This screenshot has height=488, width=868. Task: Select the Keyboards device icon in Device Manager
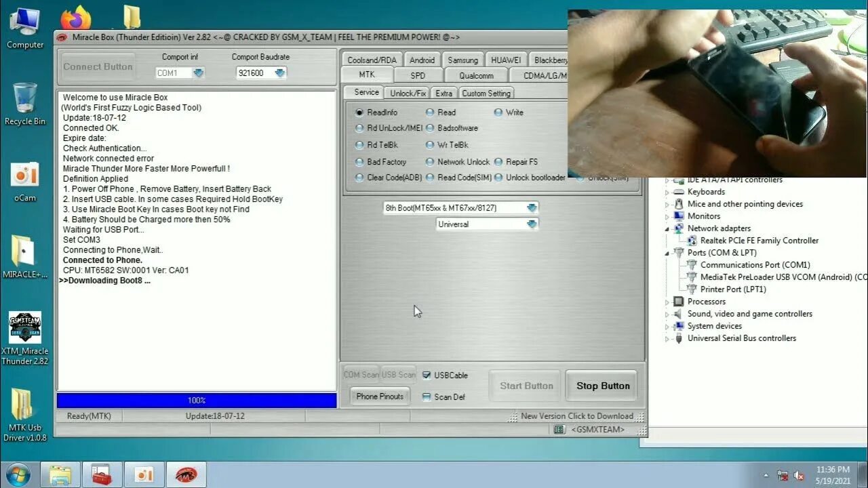679,192
